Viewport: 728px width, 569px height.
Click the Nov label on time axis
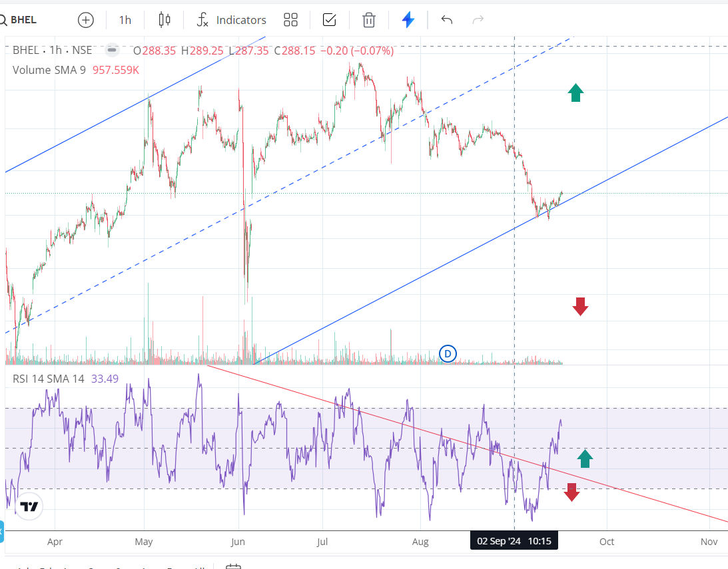709,542
